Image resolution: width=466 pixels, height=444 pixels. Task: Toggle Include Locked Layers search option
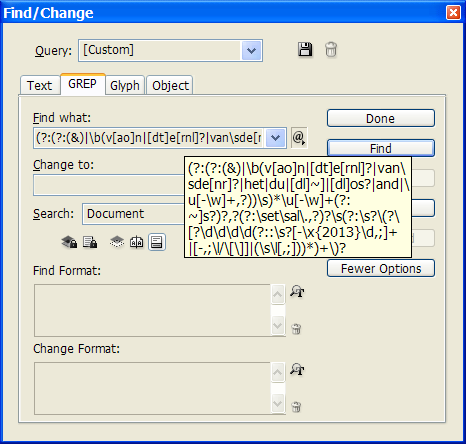(69, 242)
